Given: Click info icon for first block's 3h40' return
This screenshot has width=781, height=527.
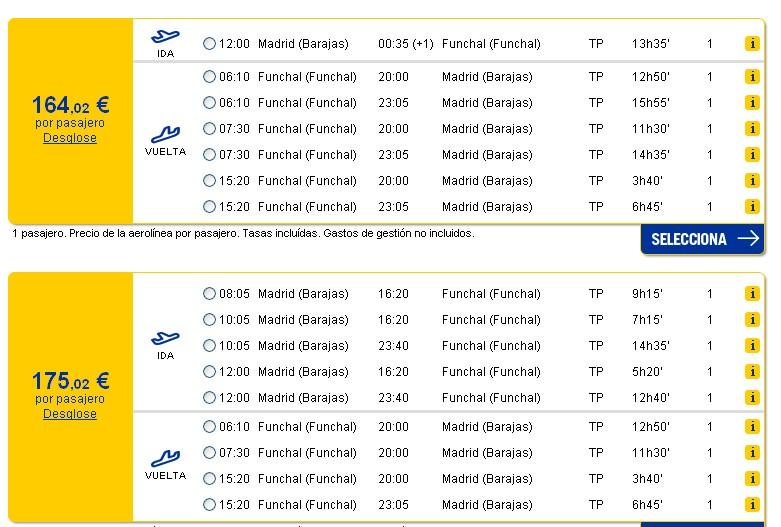Looking at the screenshot, I should pos(752,181).
